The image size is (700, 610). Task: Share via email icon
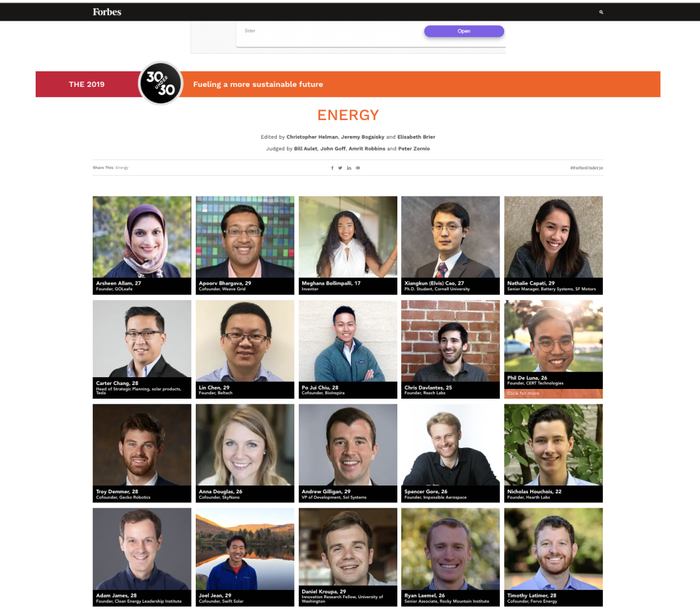coord(358,168)
